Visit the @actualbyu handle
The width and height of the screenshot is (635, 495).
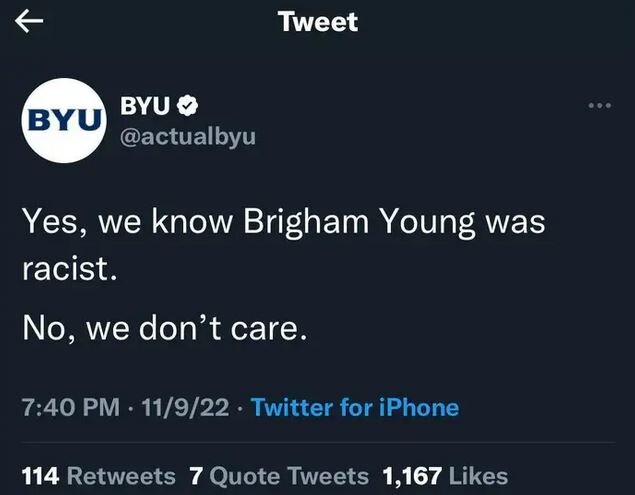pyautogui.click(x=187, y=136)
